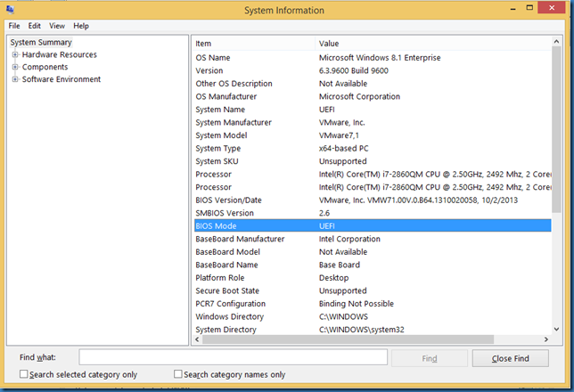Screen dimensions: 574x392
Task: Select the System Name row
Action: tap(373, 110)
